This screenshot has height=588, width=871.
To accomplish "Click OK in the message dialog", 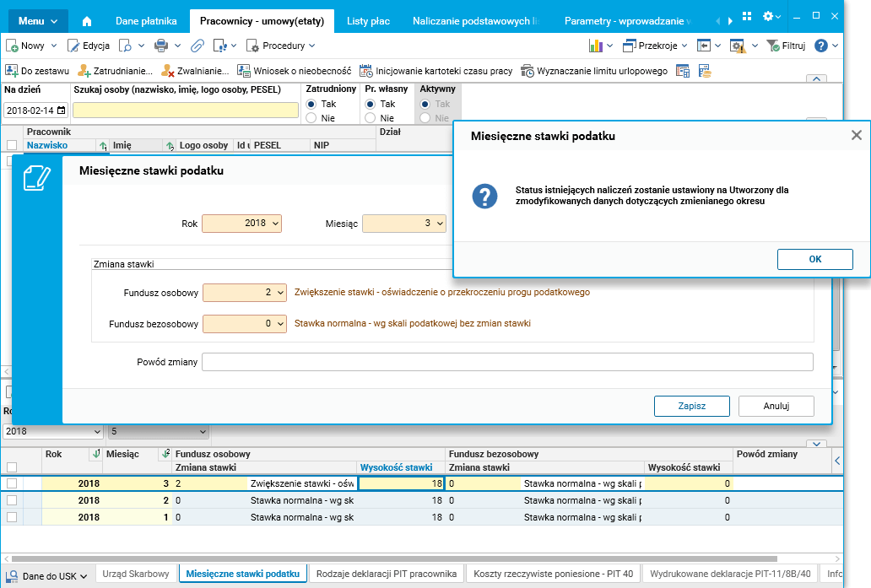I will pyautogui.click(x=815, y=259).
